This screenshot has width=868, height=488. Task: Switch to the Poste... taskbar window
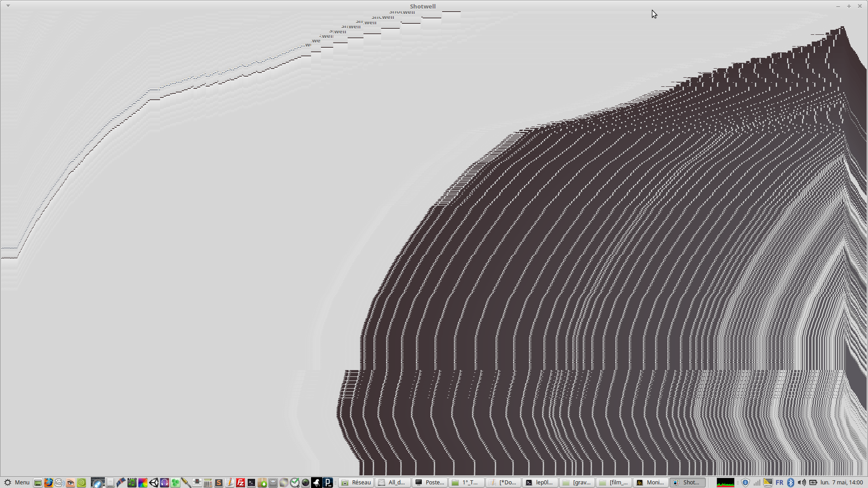point(429,483)
